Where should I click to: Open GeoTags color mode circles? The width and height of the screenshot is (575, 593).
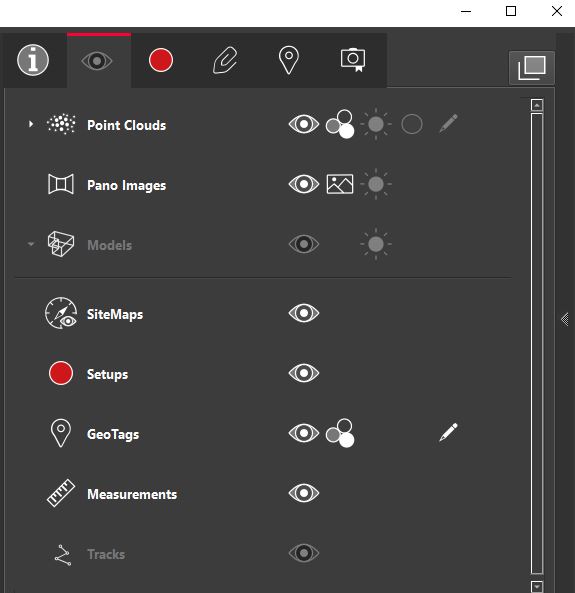340,433
